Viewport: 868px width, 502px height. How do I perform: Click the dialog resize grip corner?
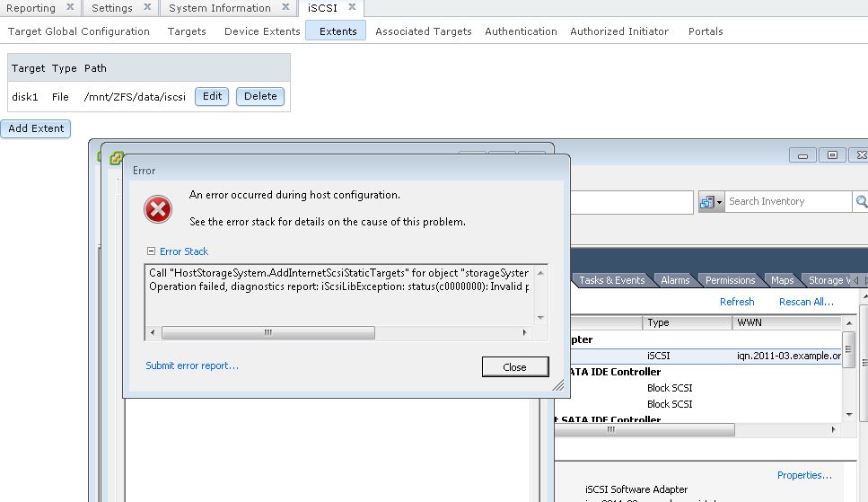(558, 385)
